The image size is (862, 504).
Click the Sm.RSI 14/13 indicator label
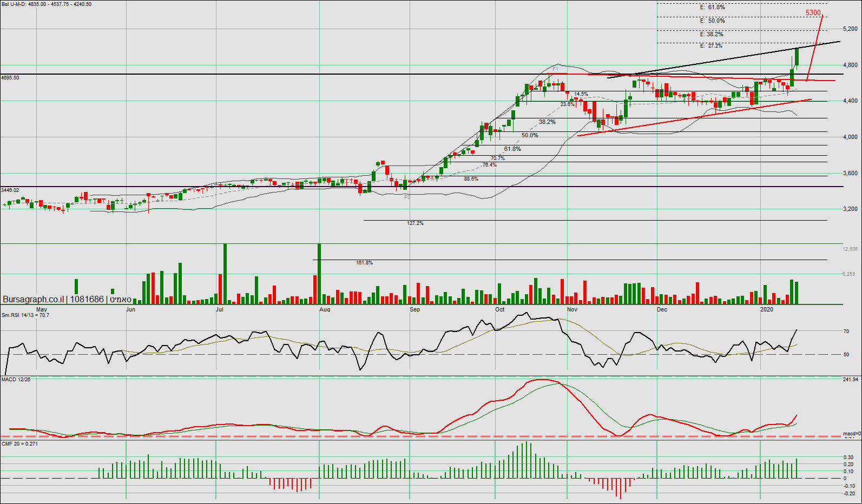25,315
